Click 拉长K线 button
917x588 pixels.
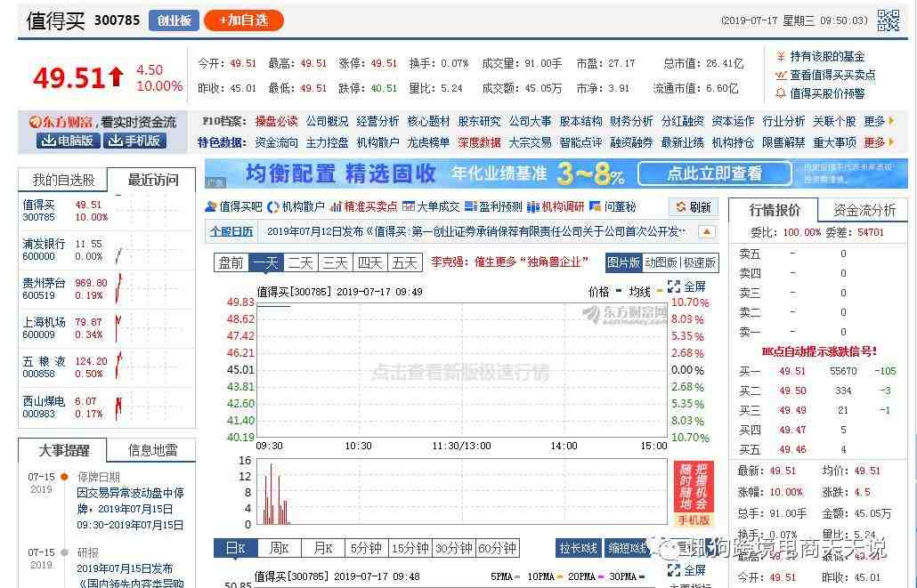coord(578,548)
